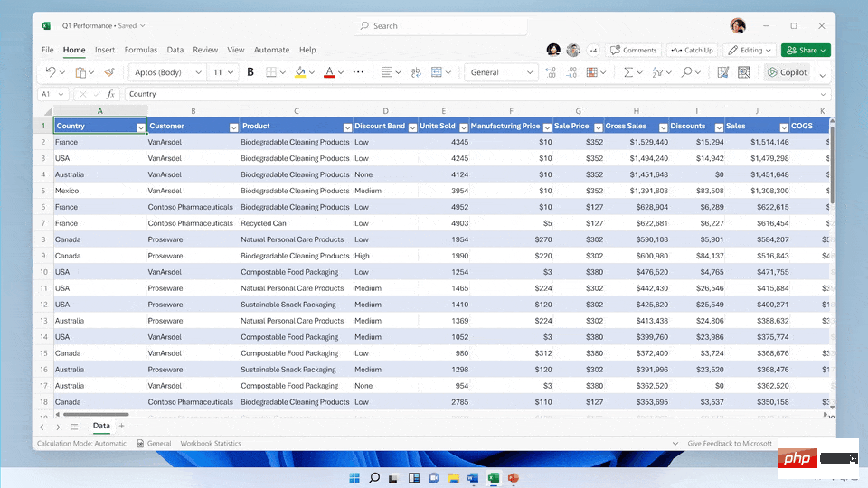Click the next sheet arrow

pos(58,427)
